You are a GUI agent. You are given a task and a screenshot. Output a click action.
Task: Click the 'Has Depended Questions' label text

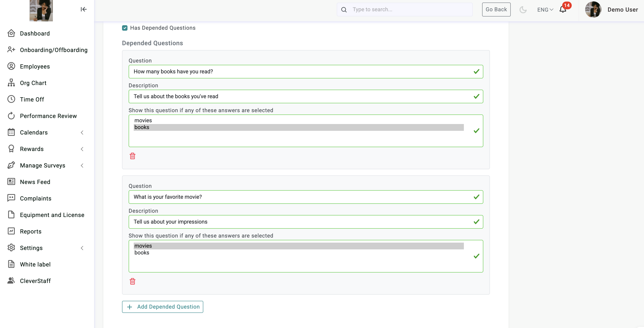click(163, 28)
